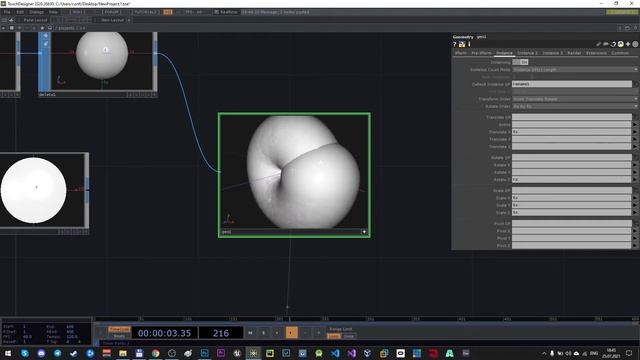Expand arrow beside Translate X field

[x=635, y=132]
